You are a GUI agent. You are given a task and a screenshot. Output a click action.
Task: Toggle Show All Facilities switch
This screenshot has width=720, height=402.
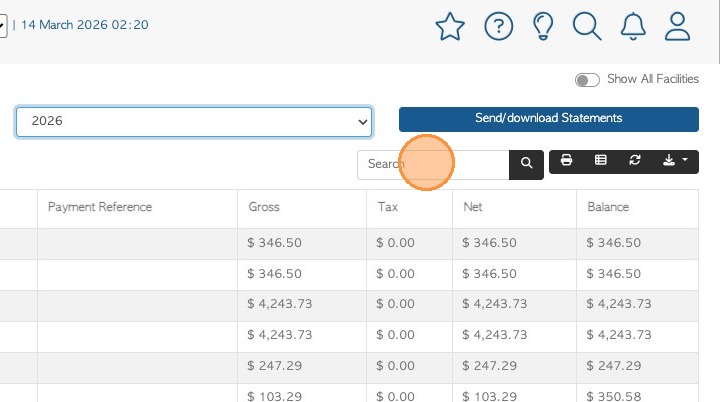(x=587, y=80)
